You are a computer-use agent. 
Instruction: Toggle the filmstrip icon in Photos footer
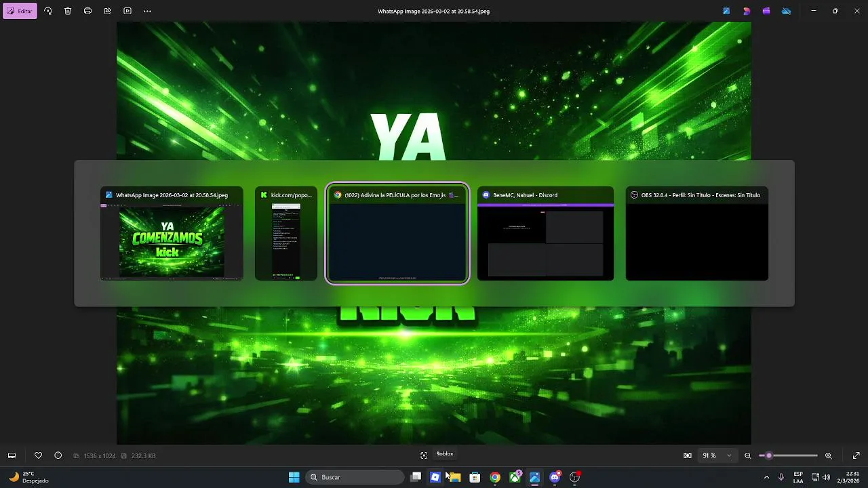point(12,455)
